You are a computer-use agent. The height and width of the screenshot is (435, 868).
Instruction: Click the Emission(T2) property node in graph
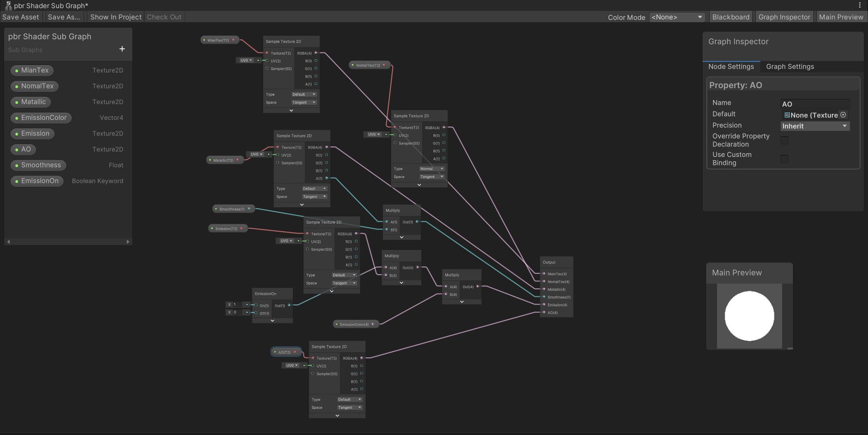tap(228, 229)
